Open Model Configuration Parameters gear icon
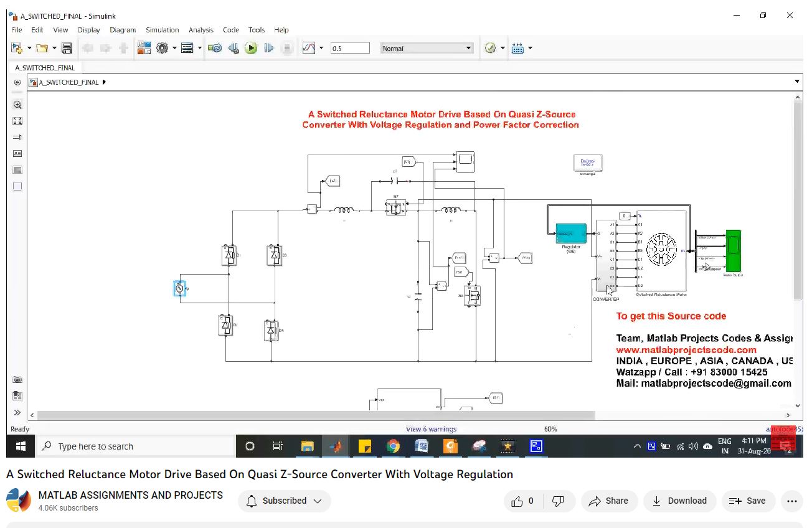812x528 pixels. point(163,48)
